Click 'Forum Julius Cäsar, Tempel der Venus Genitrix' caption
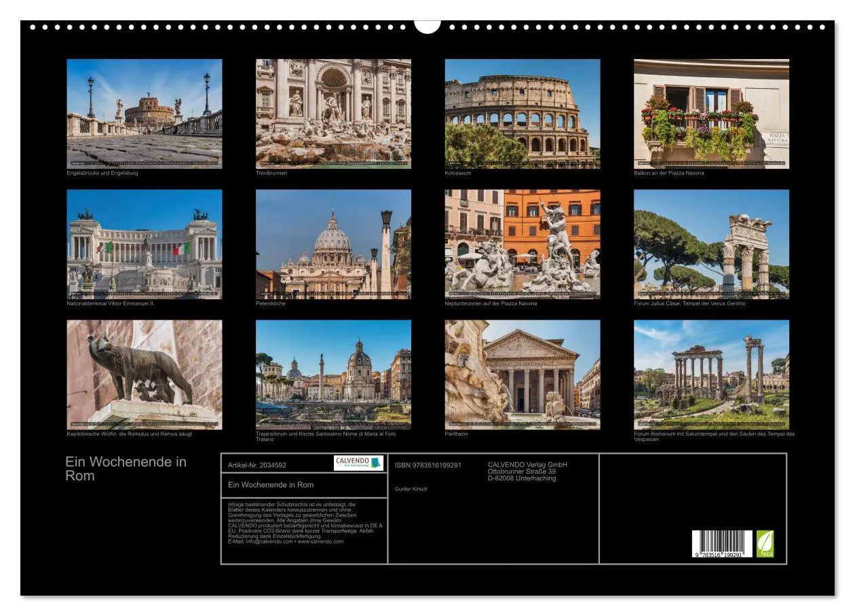855x616 pixels. (x=689, y=303)
